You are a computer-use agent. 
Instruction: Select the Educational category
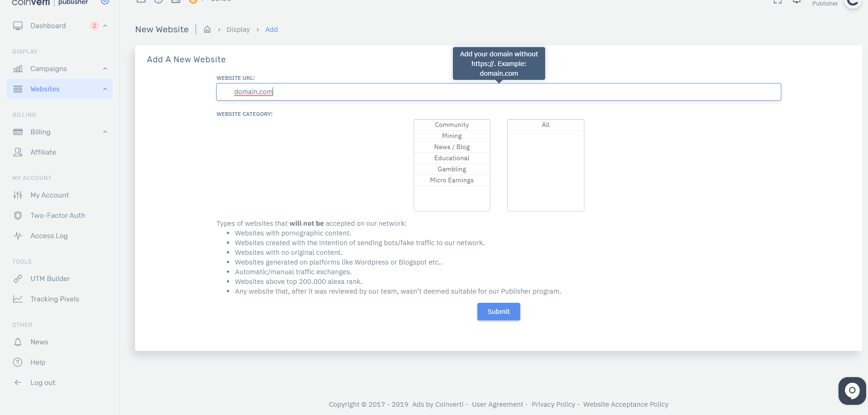452,158
